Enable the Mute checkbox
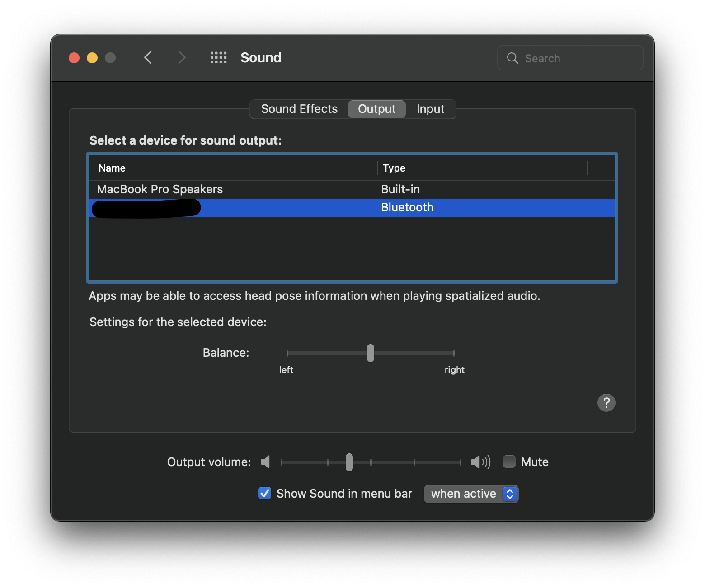Image resolution: width=705 pixels, height=588 pixels. [509, 462]
